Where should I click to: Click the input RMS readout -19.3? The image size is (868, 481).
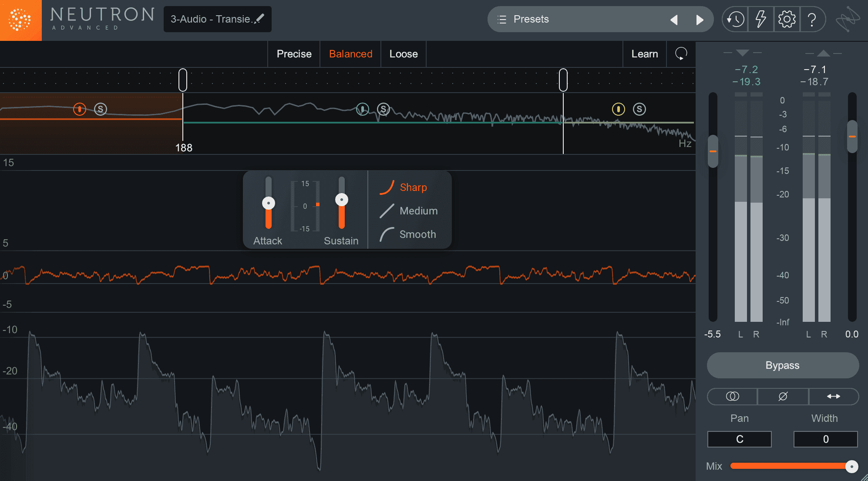(x=746, y=82)
